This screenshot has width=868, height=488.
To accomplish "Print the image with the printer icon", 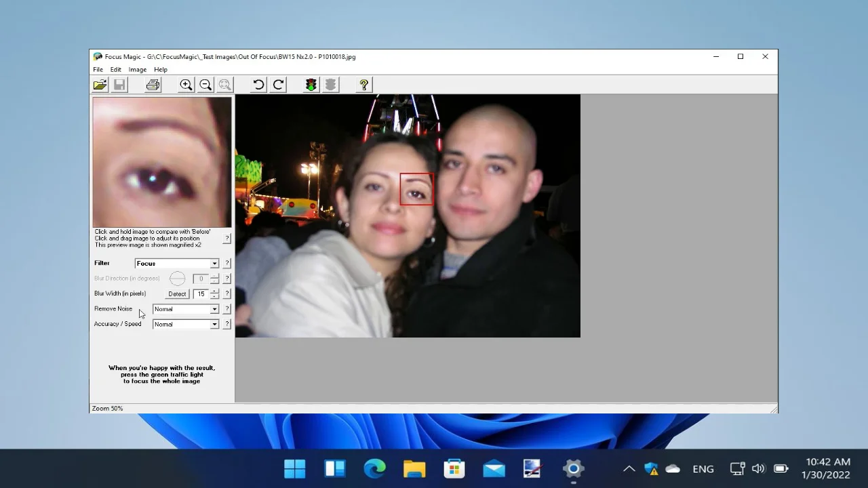I will click(153, 85).
